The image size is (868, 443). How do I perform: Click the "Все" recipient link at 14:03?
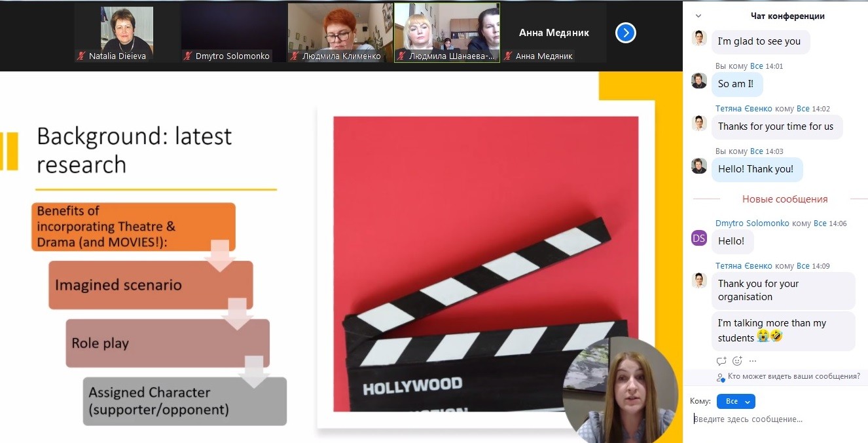tap(757, 151)
